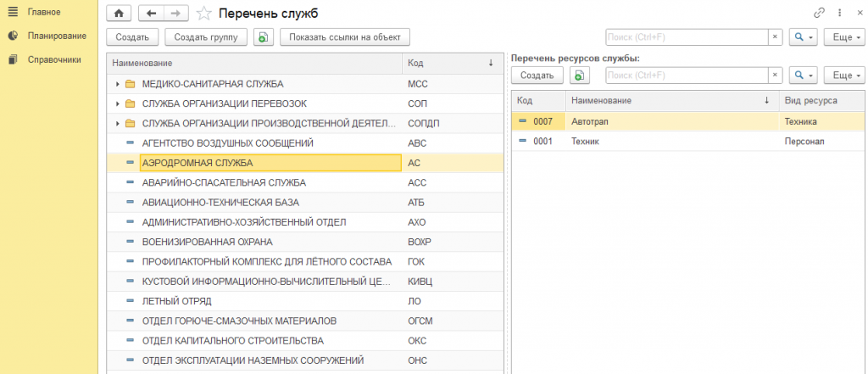Viewport: 868px width, 374px height.
Task: Click 'Показать ссылки на объект' button
Action: click(x=345, y=37)
